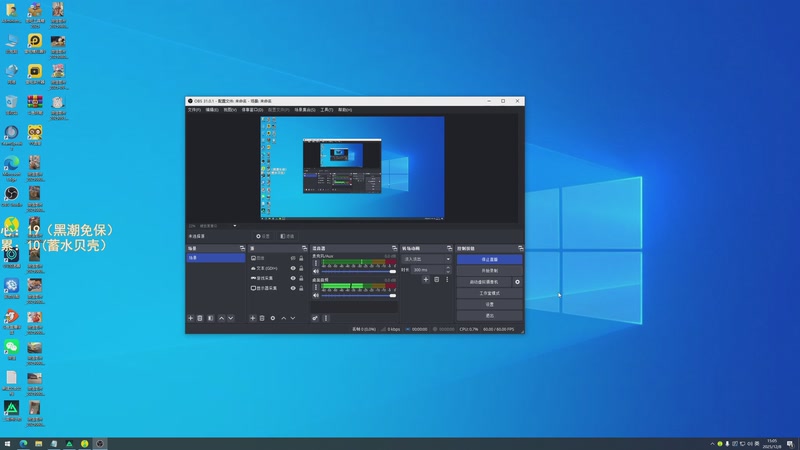
Task: Open source properties gear in Sources footer
Action: coord(273,318)
